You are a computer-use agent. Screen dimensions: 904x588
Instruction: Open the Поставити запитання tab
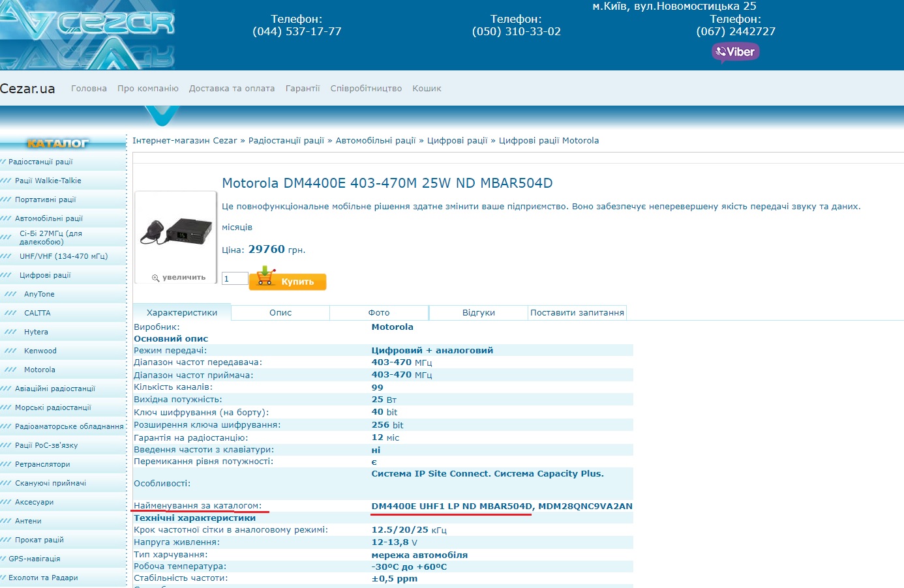[577, 313]
